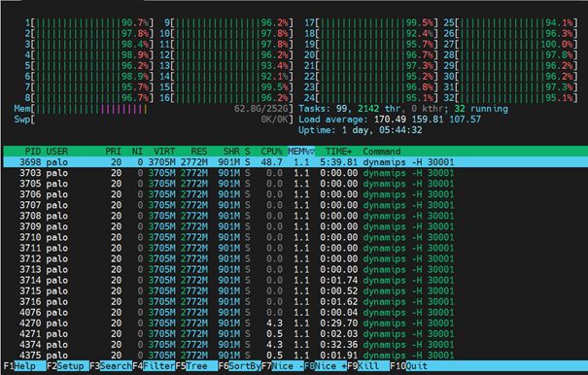Select F3 Search in the function bar
This screenshot has height=375, width=588.
click(x=111, y=366)
